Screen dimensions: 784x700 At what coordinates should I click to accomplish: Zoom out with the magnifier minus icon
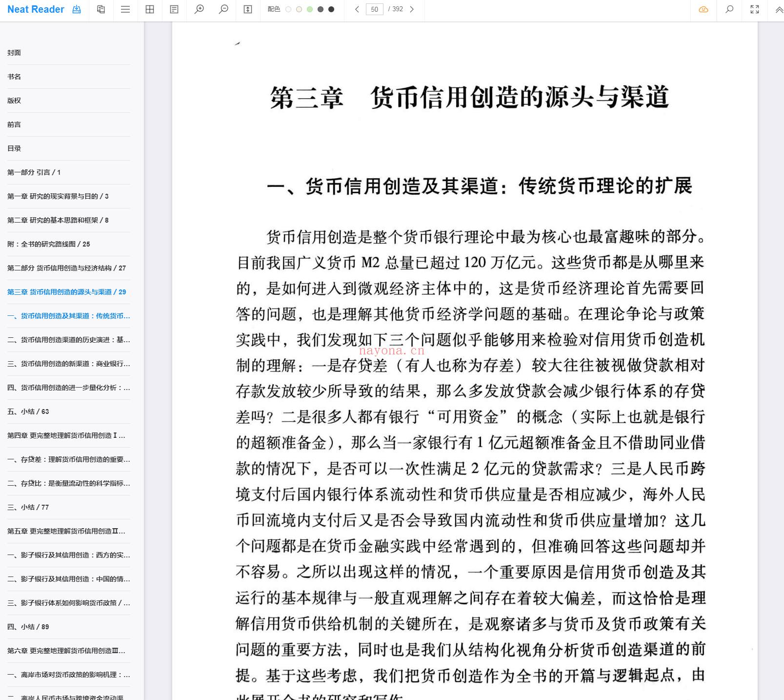point(223,9)
